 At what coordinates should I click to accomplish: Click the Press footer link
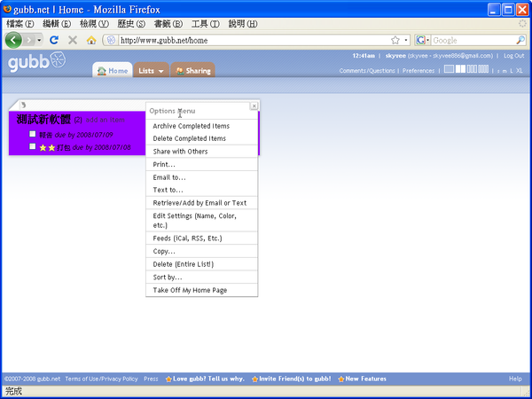(151, 379)
